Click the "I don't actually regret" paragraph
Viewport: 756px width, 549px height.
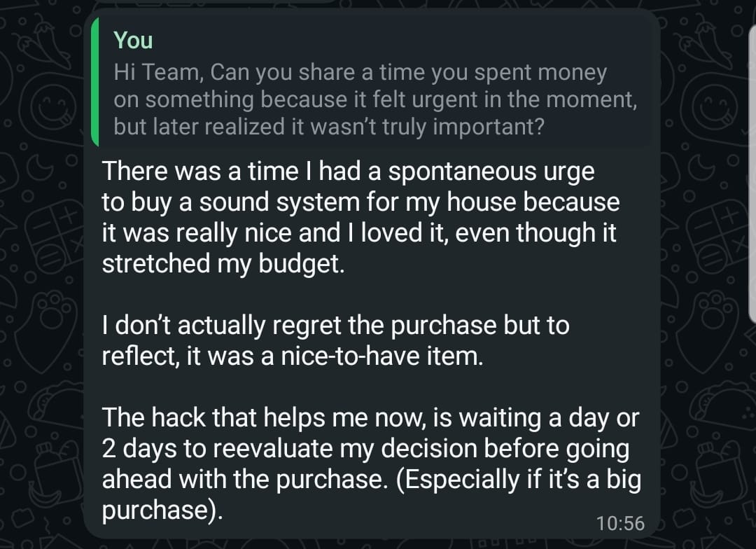335,326
